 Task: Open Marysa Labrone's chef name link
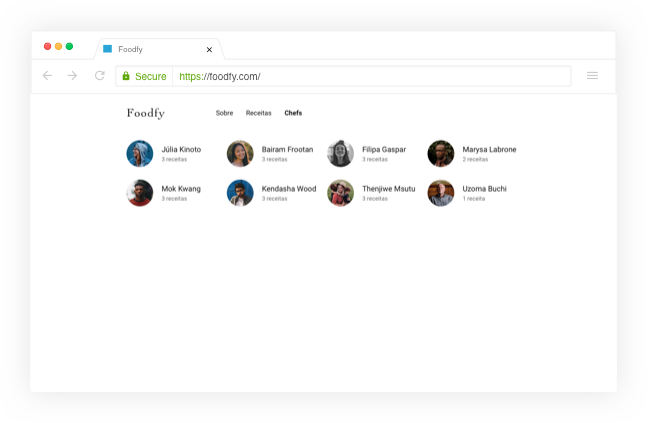tap(489, 149)
